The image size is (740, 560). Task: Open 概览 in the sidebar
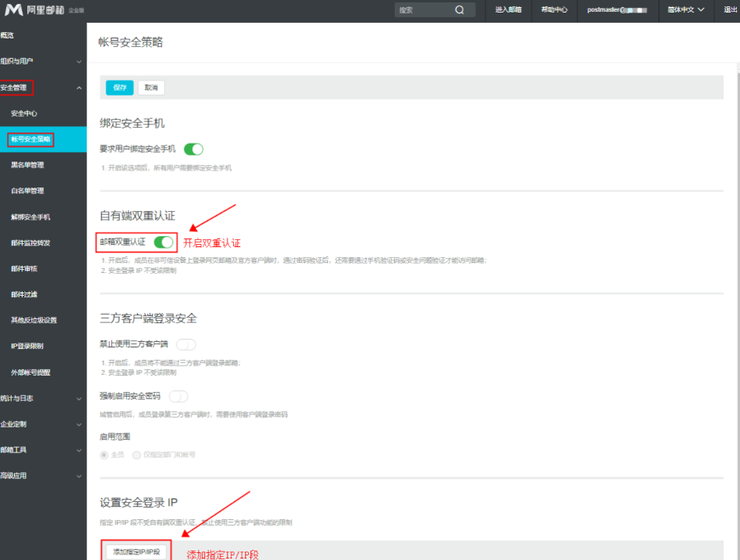7,35
